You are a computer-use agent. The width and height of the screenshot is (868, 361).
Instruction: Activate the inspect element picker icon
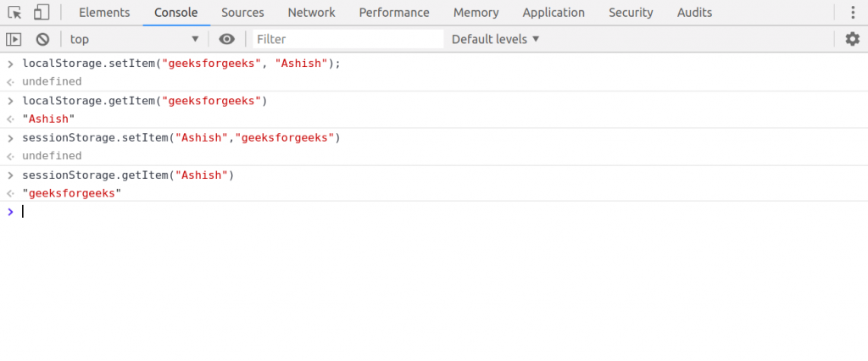point(14,13)
